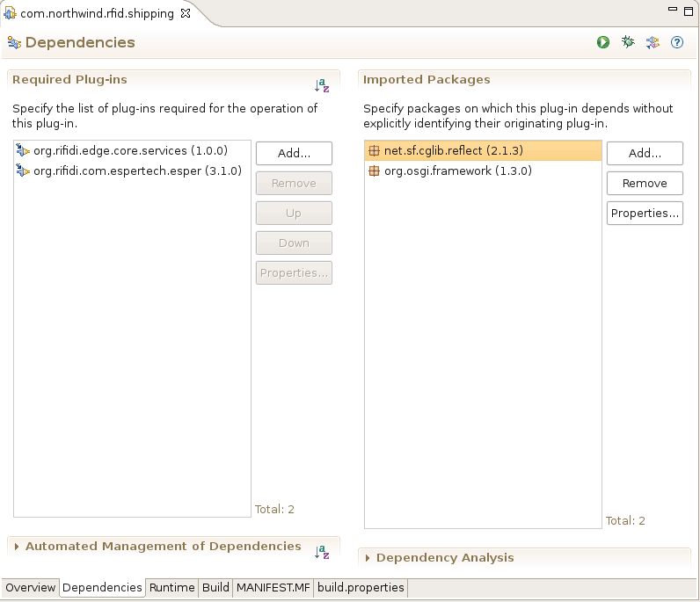700x602 pixels.
Task: Remove the selected imported package
Action: click(x=645, y=183)
